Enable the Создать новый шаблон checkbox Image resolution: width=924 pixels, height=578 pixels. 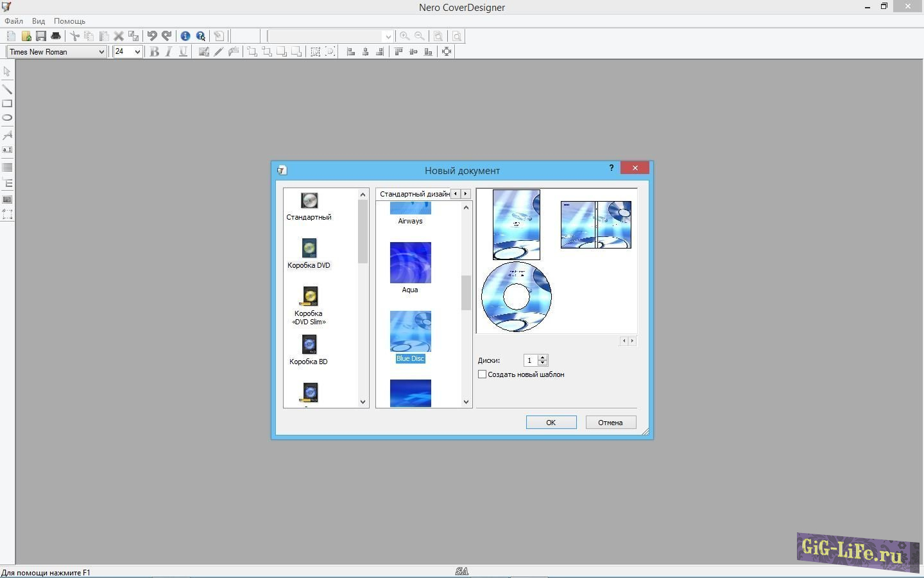(482, 374)
